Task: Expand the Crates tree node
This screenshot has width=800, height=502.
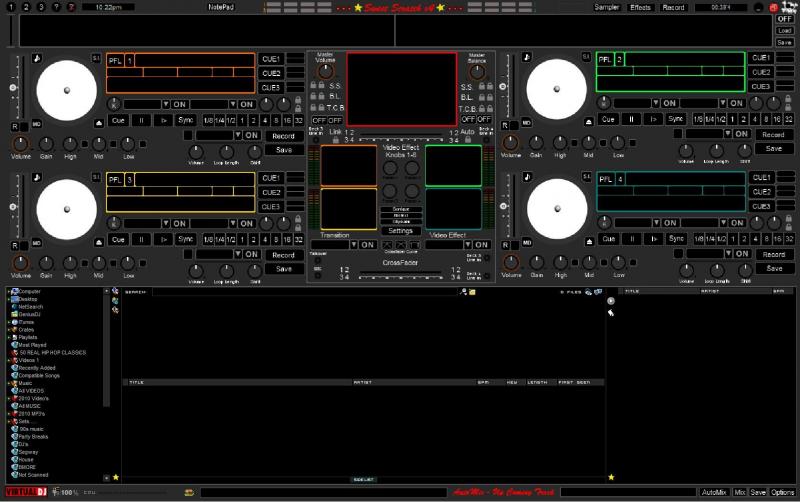Action: [x=9, y=330]
